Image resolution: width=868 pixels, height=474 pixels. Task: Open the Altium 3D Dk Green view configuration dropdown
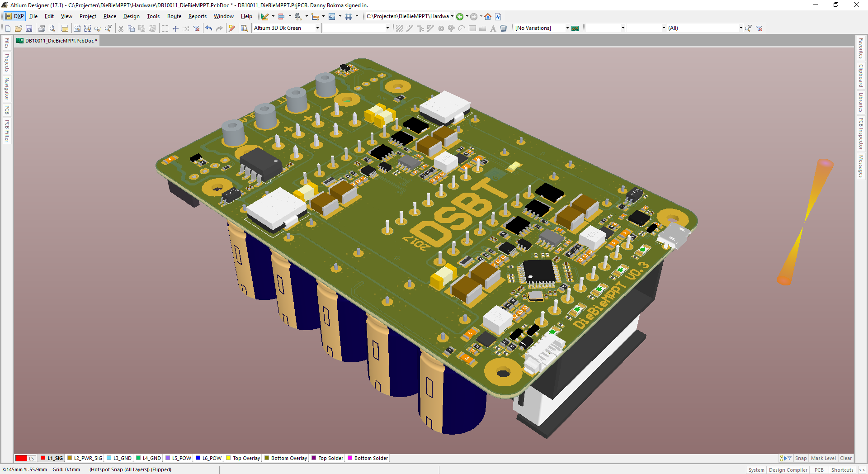pos(317,28)
